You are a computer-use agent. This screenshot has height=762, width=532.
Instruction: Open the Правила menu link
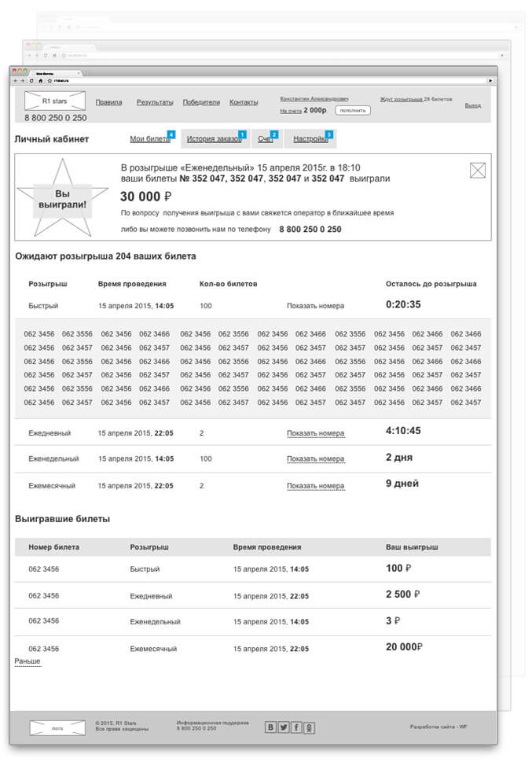click(x=108, y=102)
